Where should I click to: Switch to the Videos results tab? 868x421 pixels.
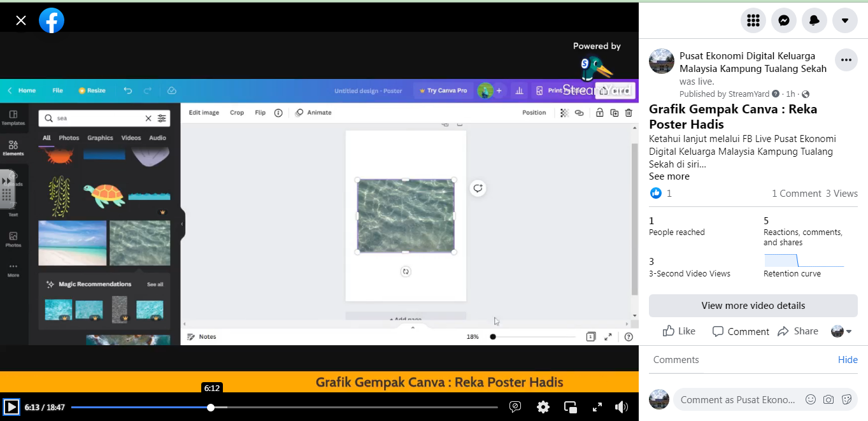coord(131,138)
